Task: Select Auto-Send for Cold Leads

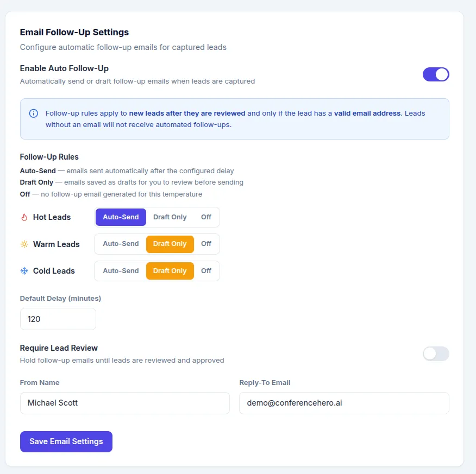Action: coord(120,270)
